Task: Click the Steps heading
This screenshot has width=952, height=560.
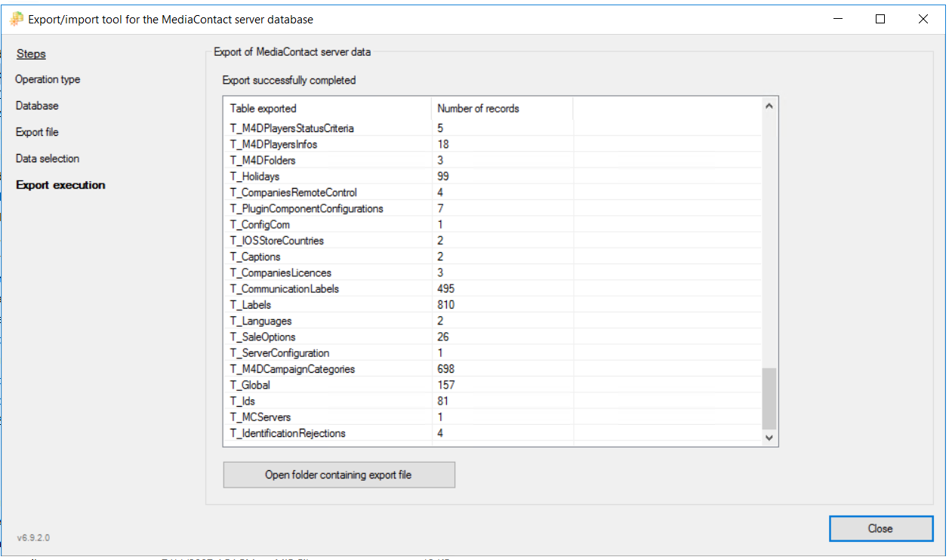Action: click(31, 54)
